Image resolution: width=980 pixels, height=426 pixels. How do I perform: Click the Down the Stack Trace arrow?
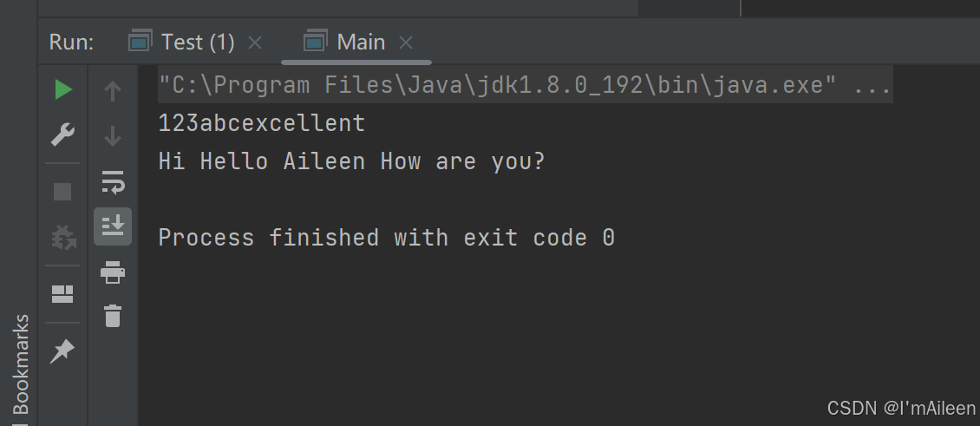[x=113, y=135]
